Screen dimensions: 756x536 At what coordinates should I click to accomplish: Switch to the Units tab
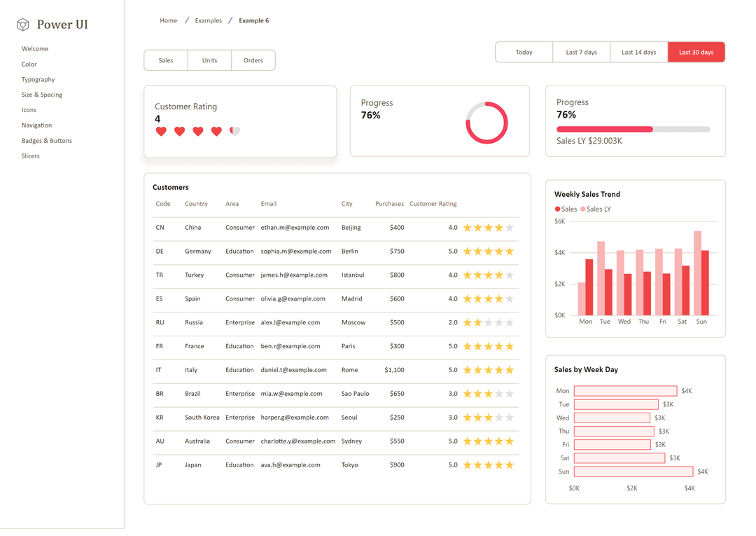209,60
